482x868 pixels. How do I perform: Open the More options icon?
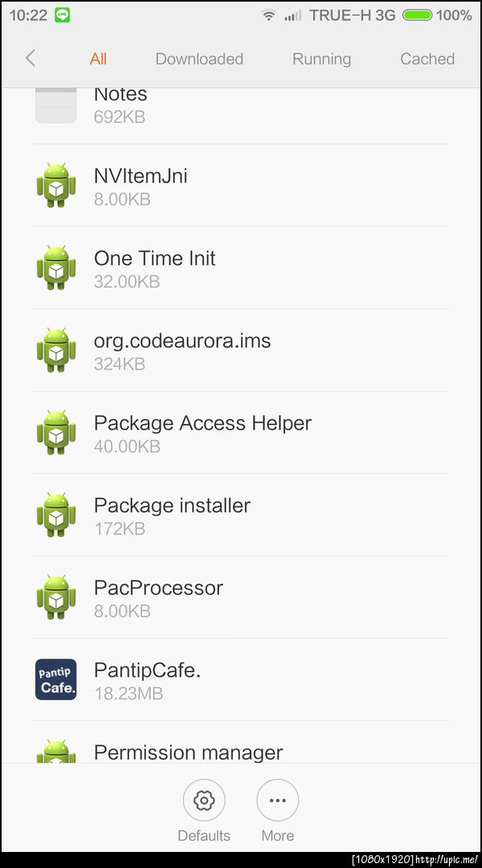[278, 800]
